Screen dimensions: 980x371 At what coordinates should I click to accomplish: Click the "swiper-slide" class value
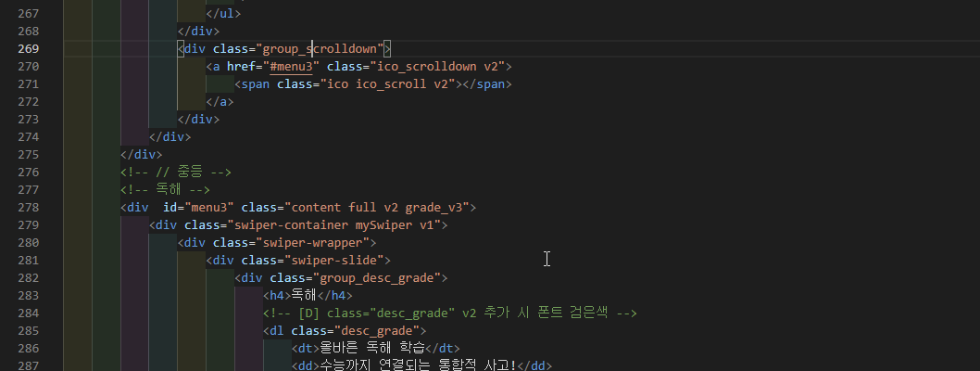click(x=334, y=261)
